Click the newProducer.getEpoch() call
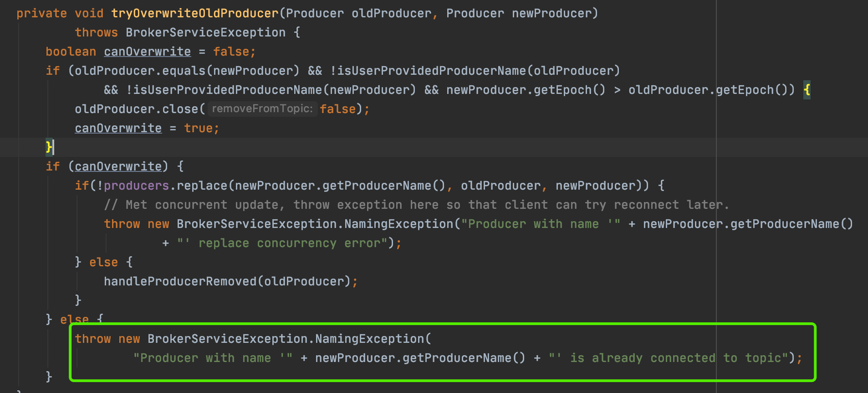Screen dimensions: 868x393 [x=526, y=90]
